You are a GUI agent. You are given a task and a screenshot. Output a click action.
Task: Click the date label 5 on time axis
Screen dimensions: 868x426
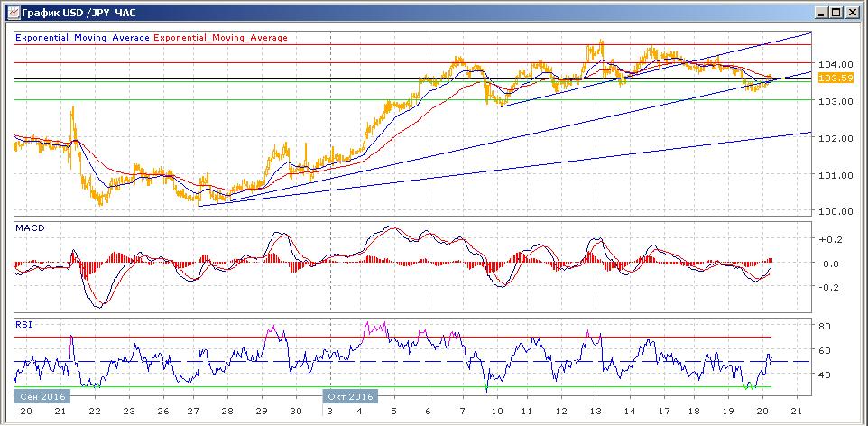(x=393, y=412)
